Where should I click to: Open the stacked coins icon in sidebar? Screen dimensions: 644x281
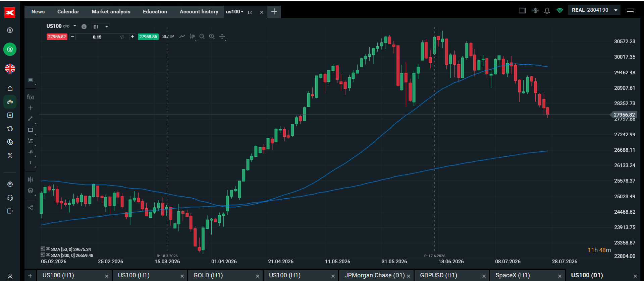pos(10,142)
